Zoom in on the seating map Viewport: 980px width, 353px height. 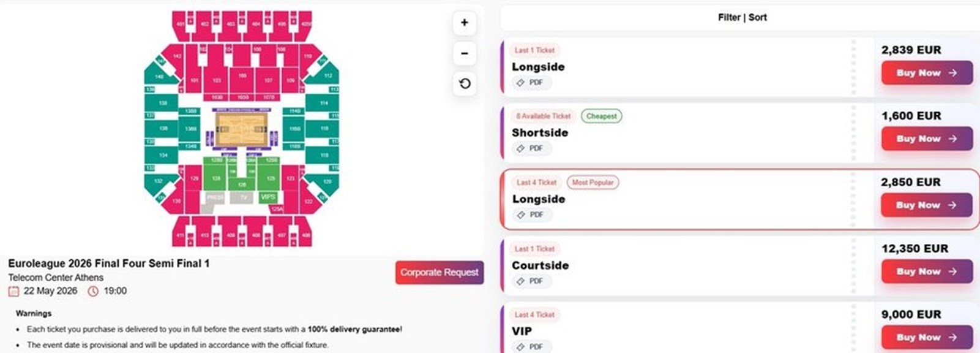[465, 23]
